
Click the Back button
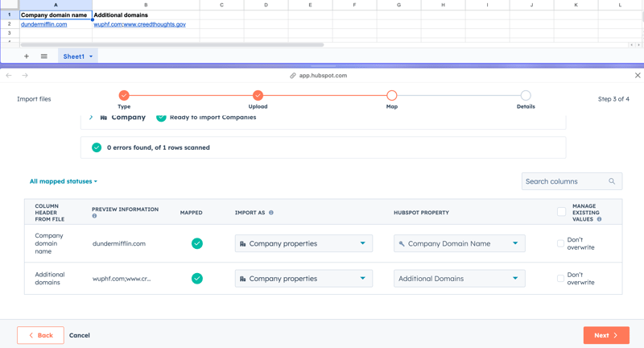pos(41,335)
